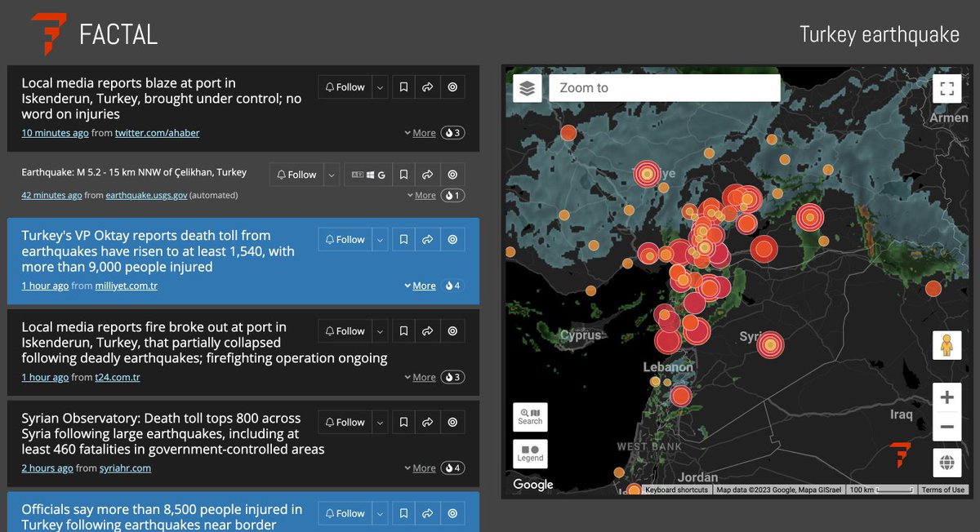Viewport: 980px width, 532px height.
Task: Enter fullscreen map view
Action: click(x=947, y=87)
